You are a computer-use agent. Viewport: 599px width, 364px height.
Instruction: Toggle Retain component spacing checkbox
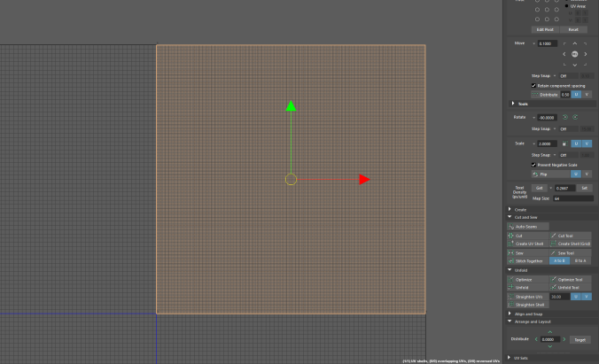[x=533, y=86]
